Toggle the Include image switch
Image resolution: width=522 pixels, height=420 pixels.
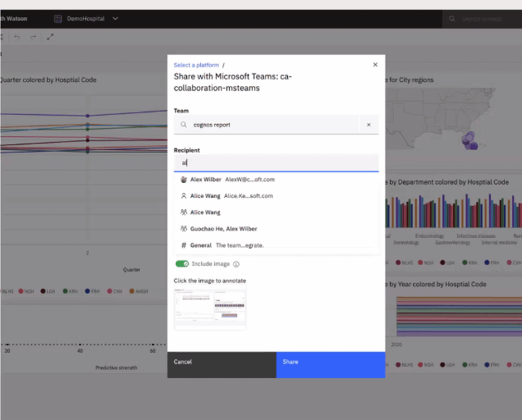click(182, 264)
